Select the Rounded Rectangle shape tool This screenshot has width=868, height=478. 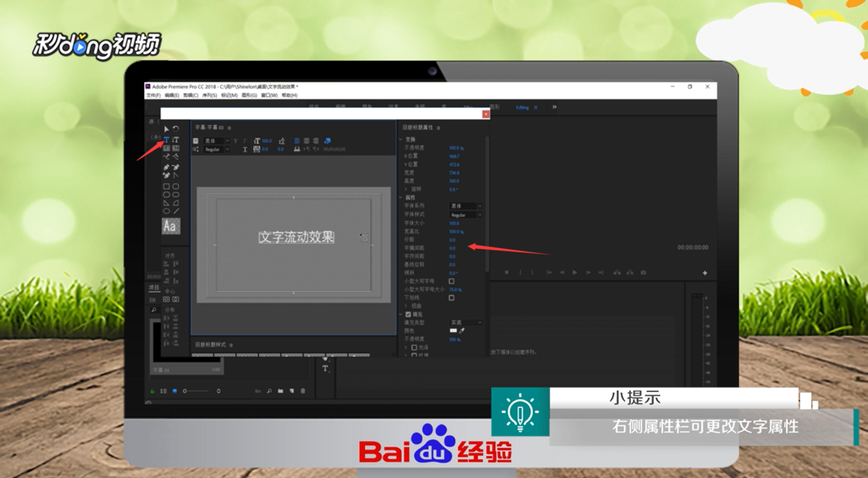coord(176,186)
